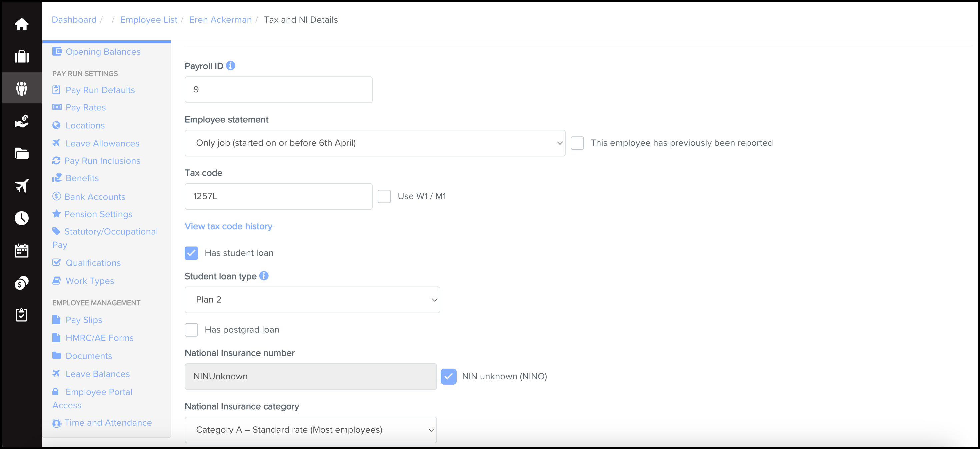Click the PAY RUN SETTINGS heading
This screenshot has width=980, height=449.
(x=85, y=73)
